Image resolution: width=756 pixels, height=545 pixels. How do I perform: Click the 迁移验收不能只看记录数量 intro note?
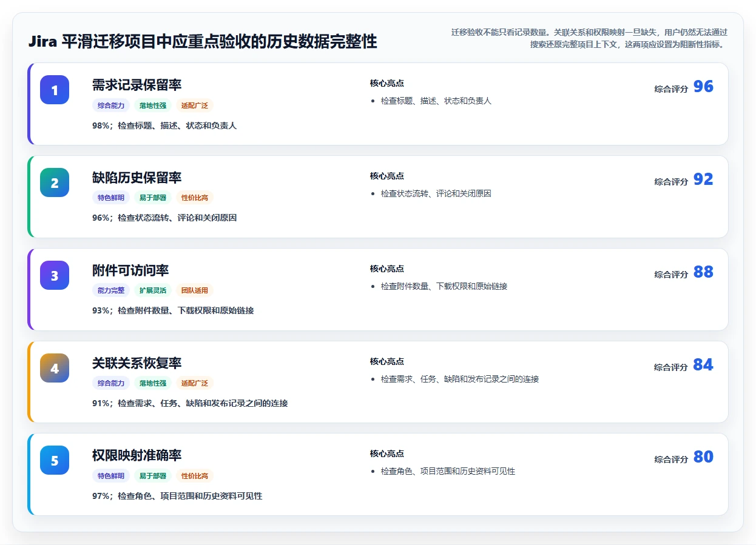(589, 38)
